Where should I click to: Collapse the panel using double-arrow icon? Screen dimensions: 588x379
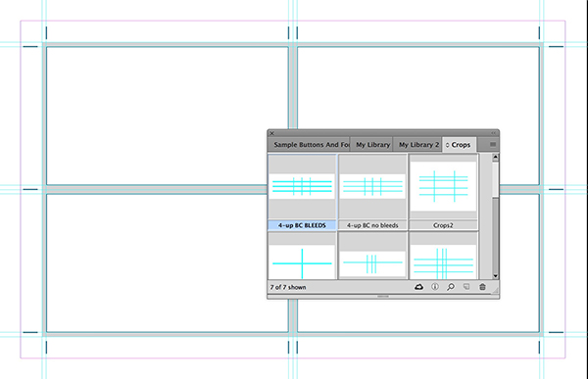click(494, 133)
